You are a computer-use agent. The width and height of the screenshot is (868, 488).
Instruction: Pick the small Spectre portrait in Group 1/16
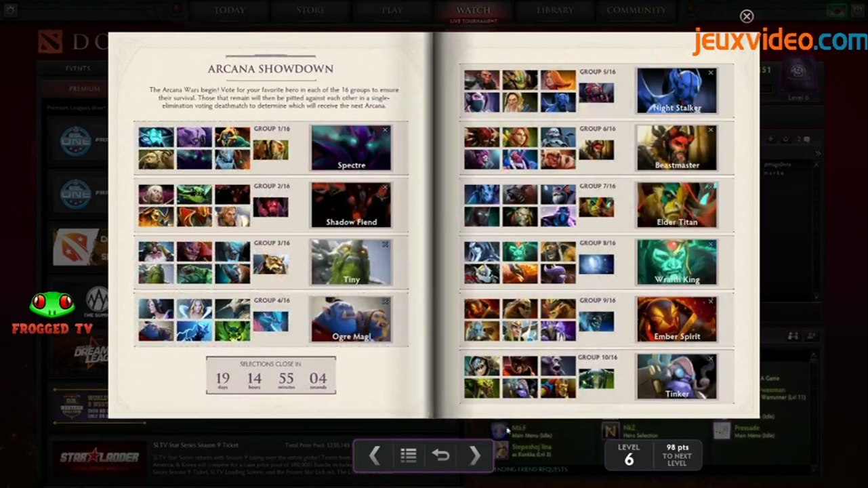[x=194, y=159]
